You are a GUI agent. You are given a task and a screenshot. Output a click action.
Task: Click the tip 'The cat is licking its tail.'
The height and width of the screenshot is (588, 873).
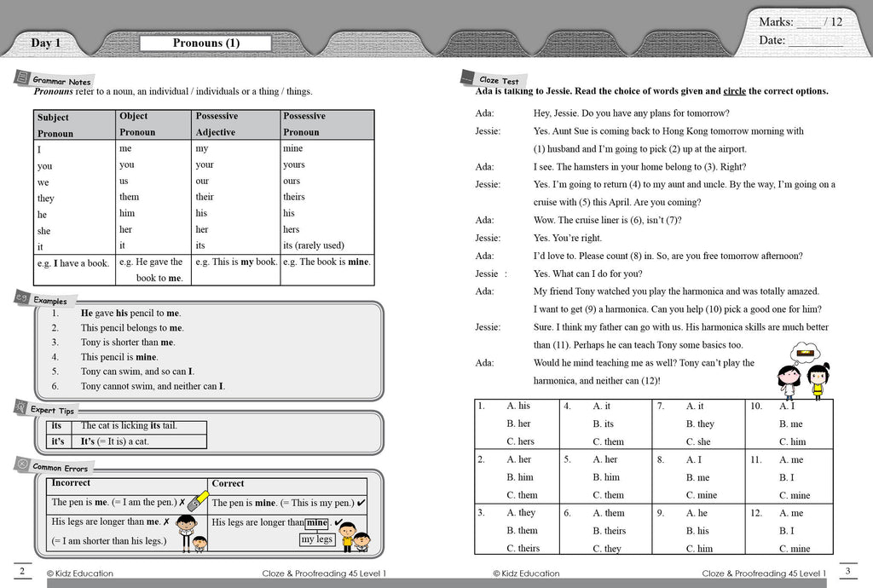click(x=129, y=425)
